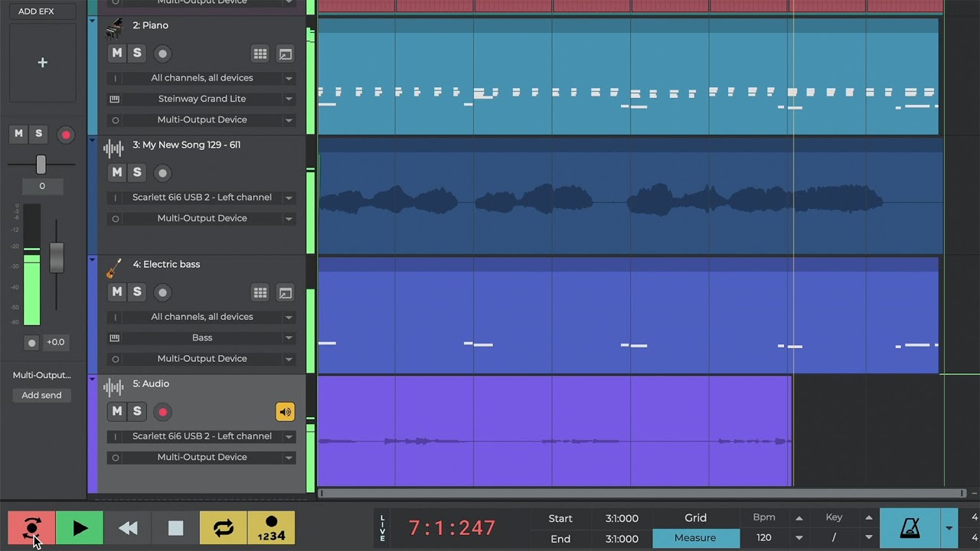980x551 pixels.
Task: Click the waveform icon of track 5 Audio
Action: [113, 386]
